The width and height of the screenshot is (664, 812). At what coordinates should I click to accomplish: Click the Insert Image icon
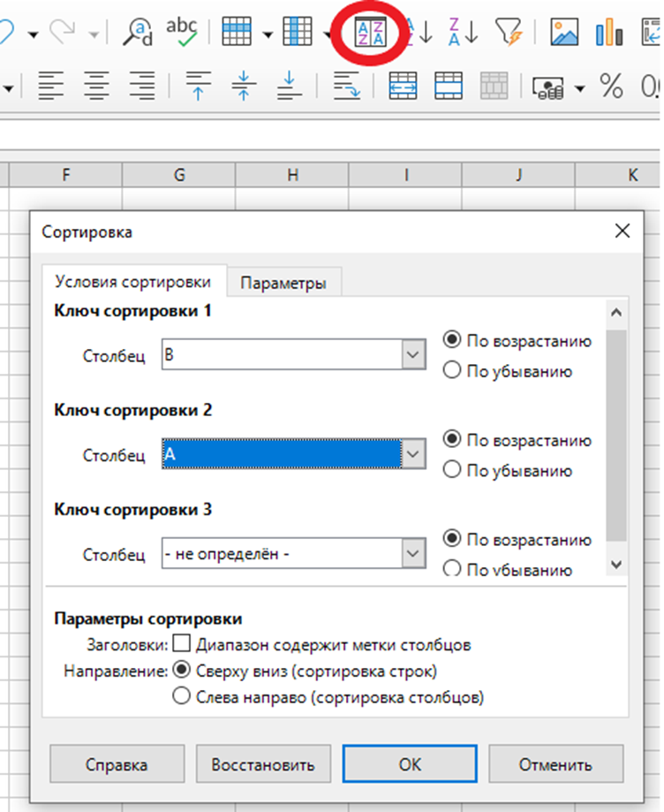tap(564, 33)
